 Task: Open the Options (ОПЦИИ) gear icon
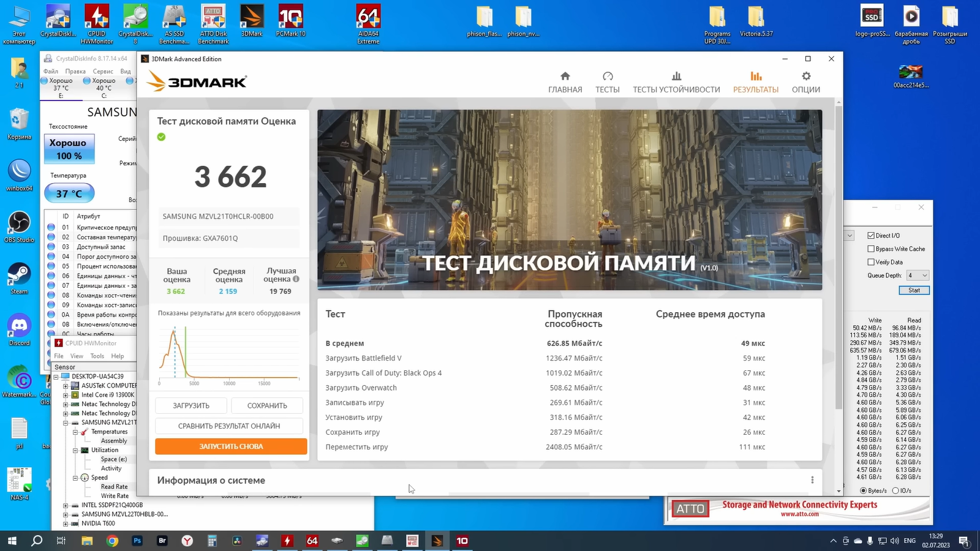(x=805, y=77)
